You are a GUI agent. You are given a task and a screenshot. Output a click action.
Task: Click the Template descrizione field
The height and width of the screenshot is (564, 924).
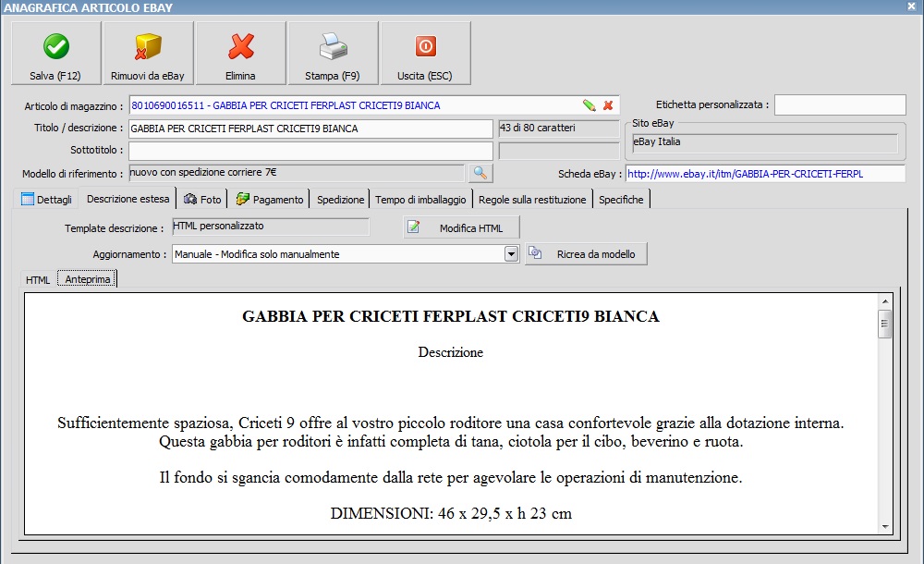point(271,227)
